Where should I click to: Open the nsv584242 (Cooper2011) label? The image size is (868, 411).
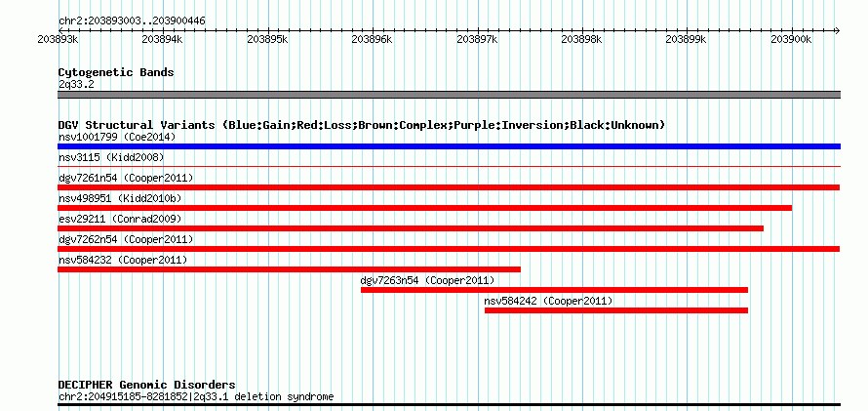point(548,301)
